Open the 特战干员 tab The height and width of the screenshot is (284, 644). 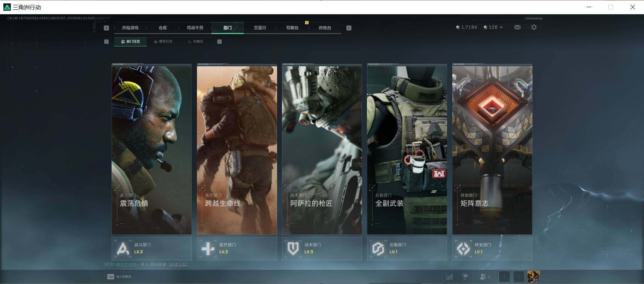pyautogui.click(x=195, y=28)
